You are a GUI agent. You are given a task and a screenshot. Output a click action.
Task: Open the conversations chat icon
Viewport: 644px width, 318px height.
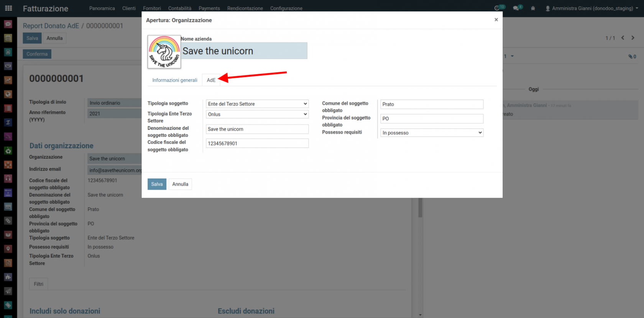pos(516,8)
